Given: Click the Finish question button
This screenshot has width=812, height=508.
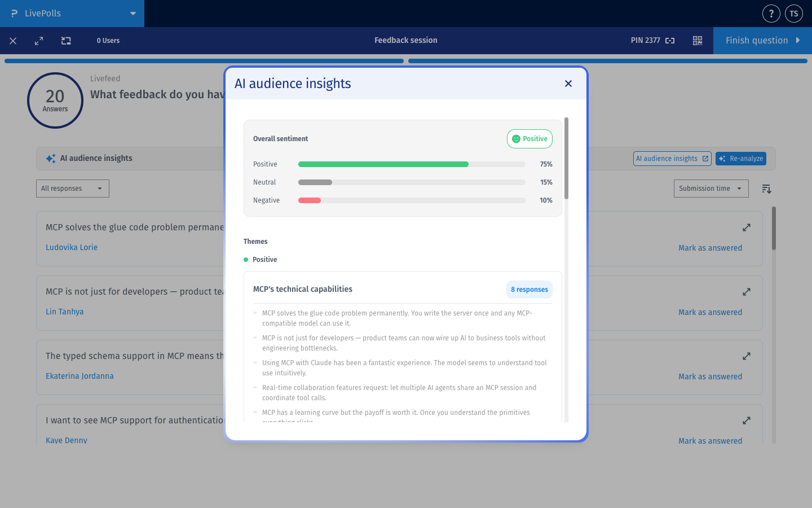Looking at the screenshot, I should (x=762, y=41).
